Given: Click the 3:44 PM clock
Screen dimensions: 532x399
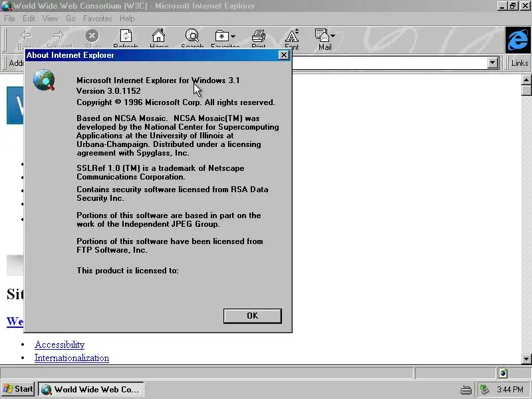Looking at the screenshot, I should (510, 390).
